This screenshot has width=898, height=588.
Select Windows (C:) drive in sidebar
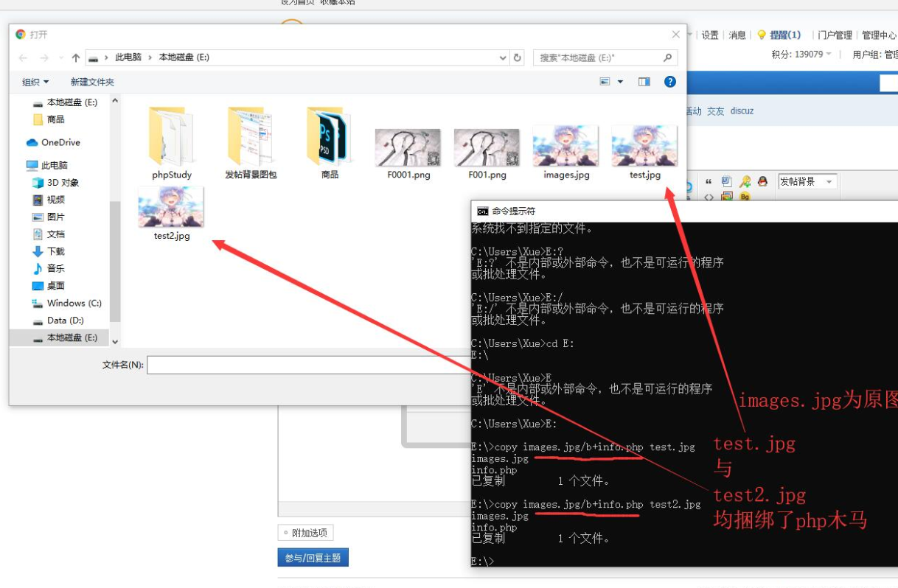(66, 303)
